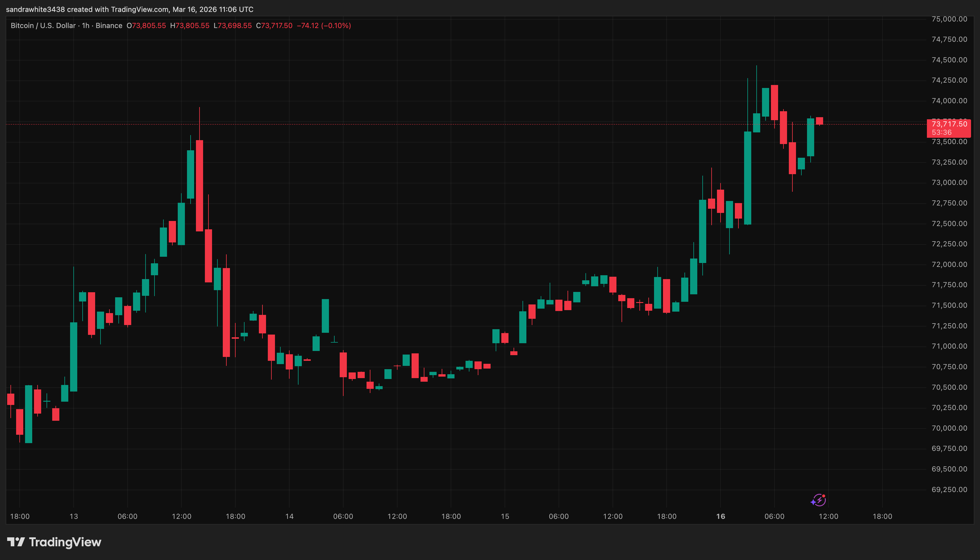Click the Open value O73,805.55
The width and height of the screenshot is (980, 560).
tap(146, 25)
